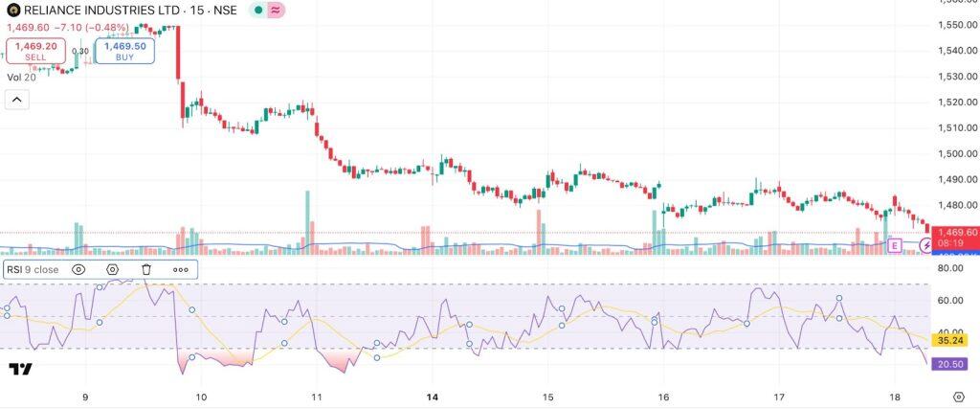Remove RSI indicator with trash icon
The height and width of the screenshot is (409, 980).
[146, 269]
